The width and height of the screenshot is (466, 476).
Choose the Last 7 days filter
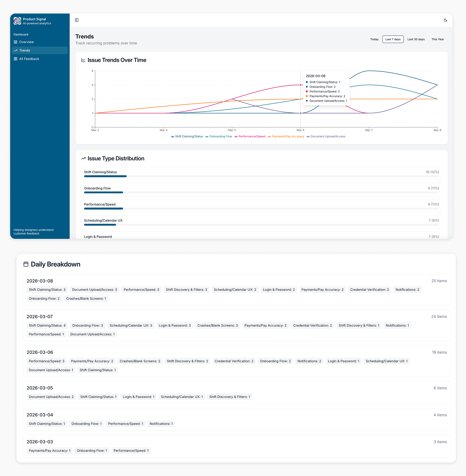pyautogui.click(x=393, y=39)
